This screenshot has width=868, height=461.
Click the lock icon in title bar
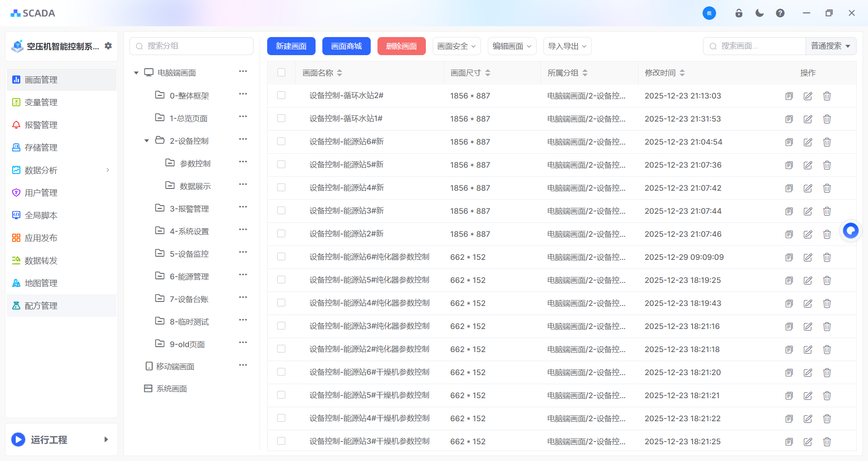739,13
